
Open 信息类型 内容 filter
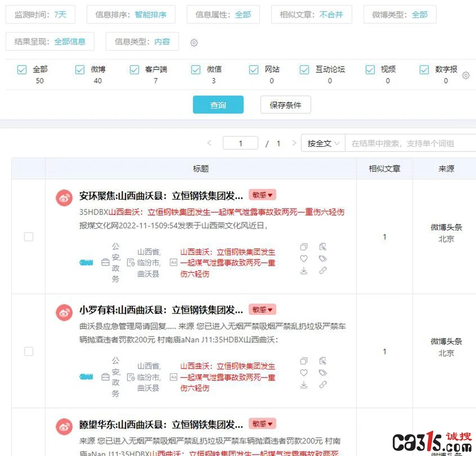[142, 41]
